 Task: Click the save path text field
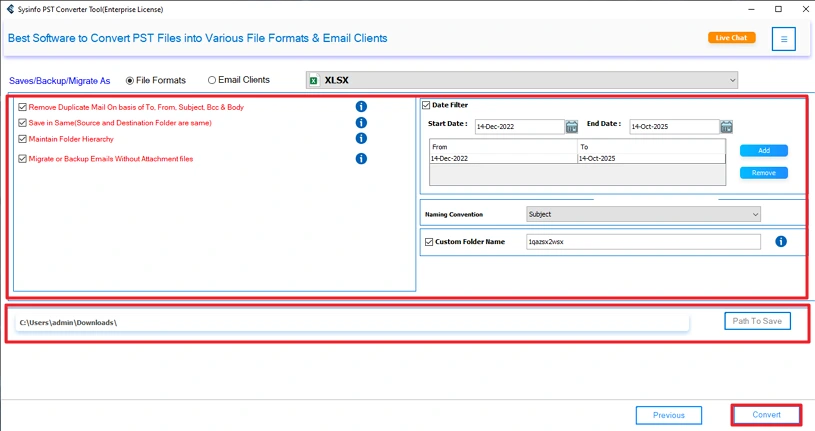[352, 322]
